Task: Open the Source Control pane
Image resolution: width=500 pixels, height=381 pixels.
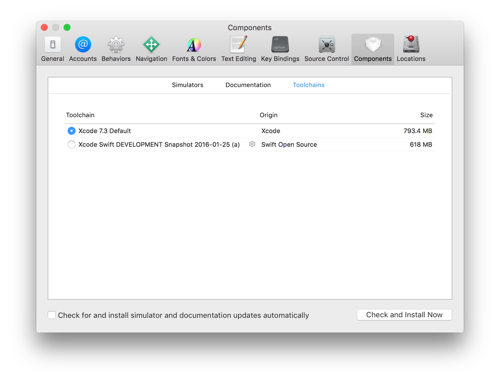Action: (x=327, y=49)
